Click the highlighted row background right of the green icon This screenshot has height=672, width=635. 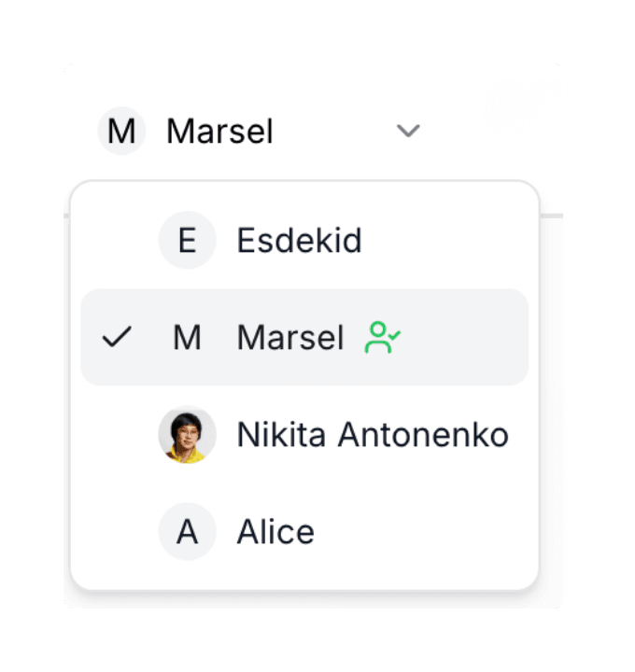coord(463,337)
